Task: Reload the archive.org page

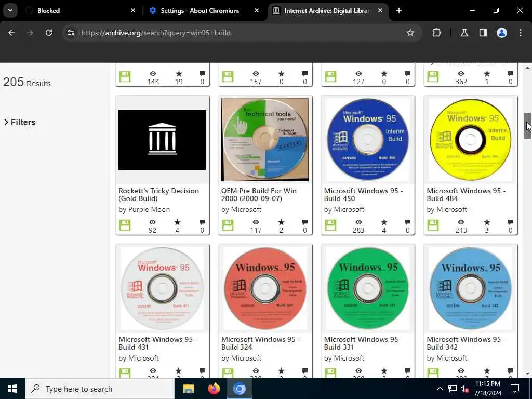Action: [49, 33]
